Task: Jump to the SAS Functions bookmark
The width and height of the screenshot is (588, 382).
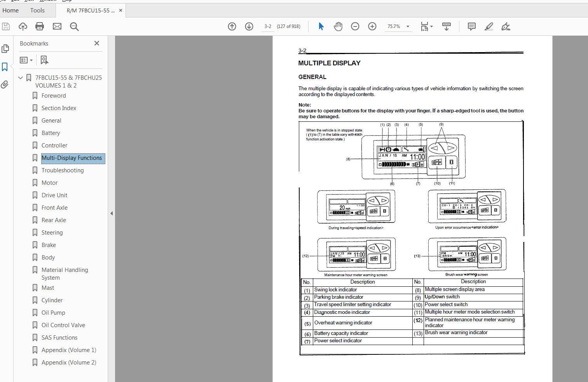Action: (x=59, y=337)
